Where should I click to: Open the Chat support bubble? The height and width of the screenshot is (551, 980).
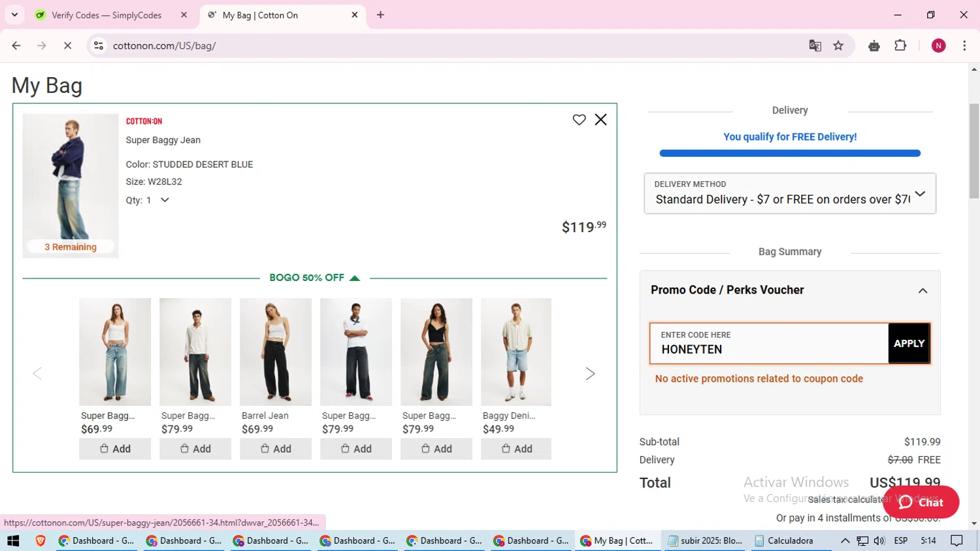921,502
